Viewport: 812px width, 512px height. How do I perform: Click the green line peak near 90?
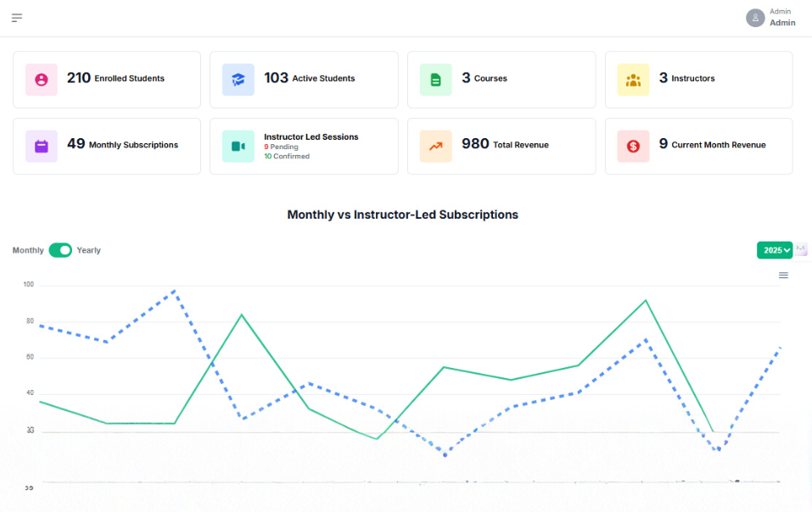coord(647,300)
